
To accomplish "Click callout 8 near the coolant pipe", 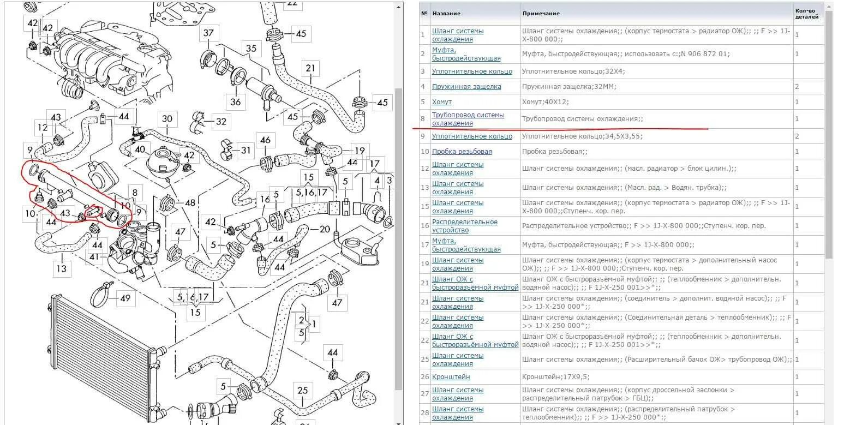I will coord(134,192).
